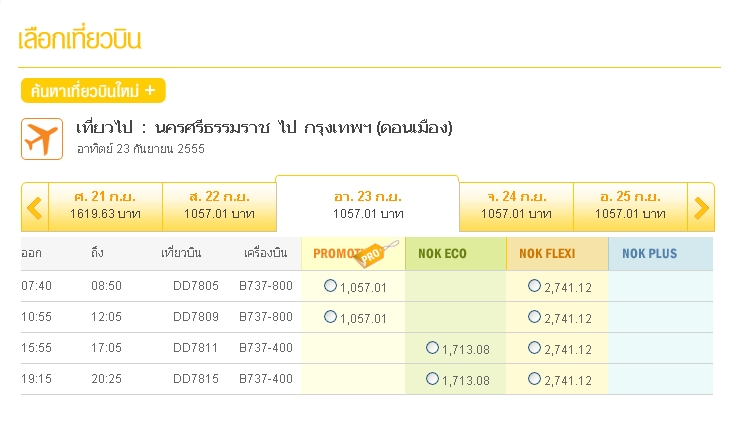
Task: Switch to the ส. 22 ก.ย. date tab
Action: [218, 205]
